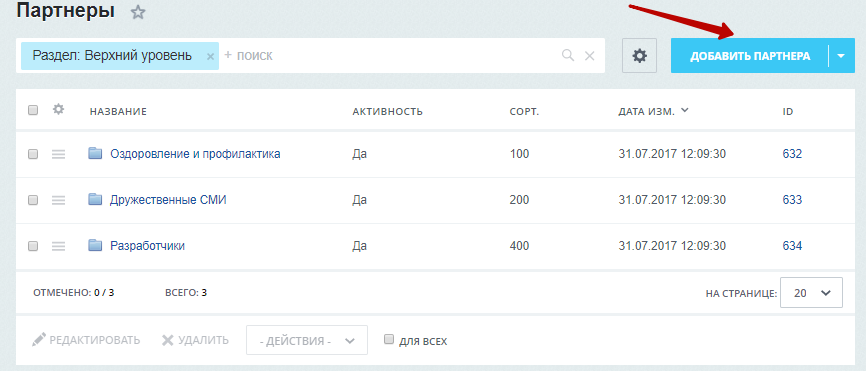Click ID link 633
The height and width of the screenshot is (371, 866).
coord(792,200)
